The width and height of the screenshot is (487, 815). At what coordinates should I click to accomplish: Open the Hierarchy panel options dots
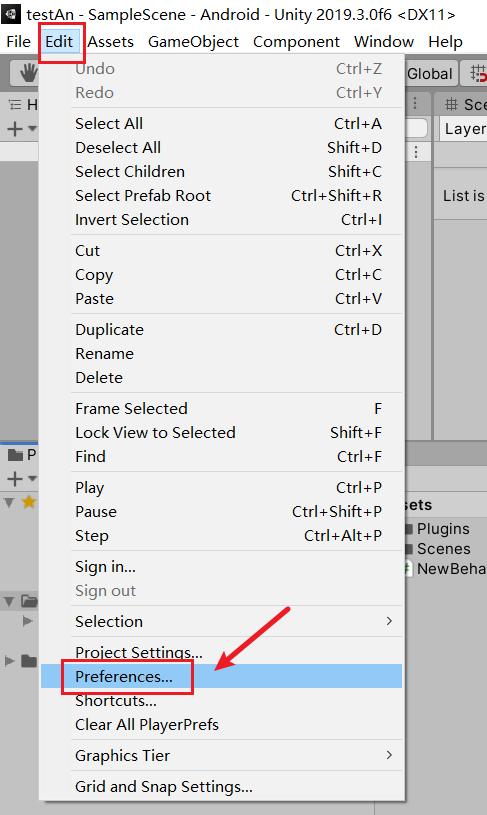(x=415, y=103)
